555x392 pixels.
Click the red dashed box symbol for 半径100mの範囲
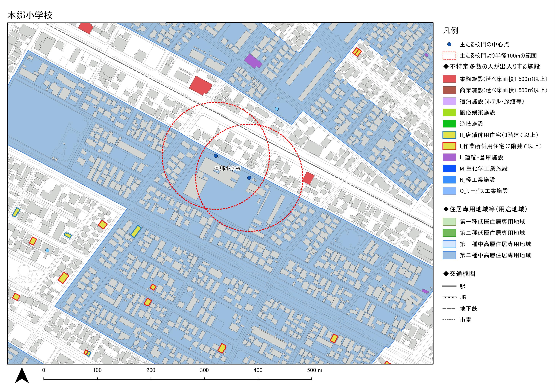point(449,56)
